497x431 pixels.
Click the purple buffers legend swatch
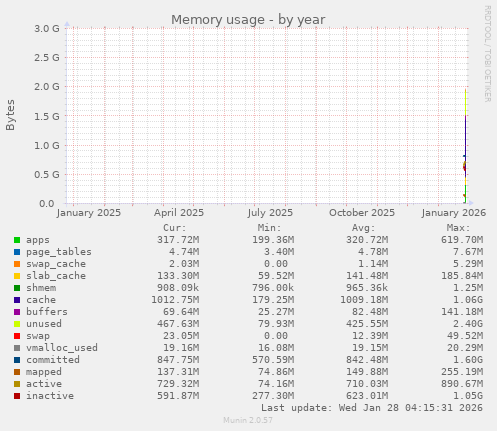click(17, 312)
